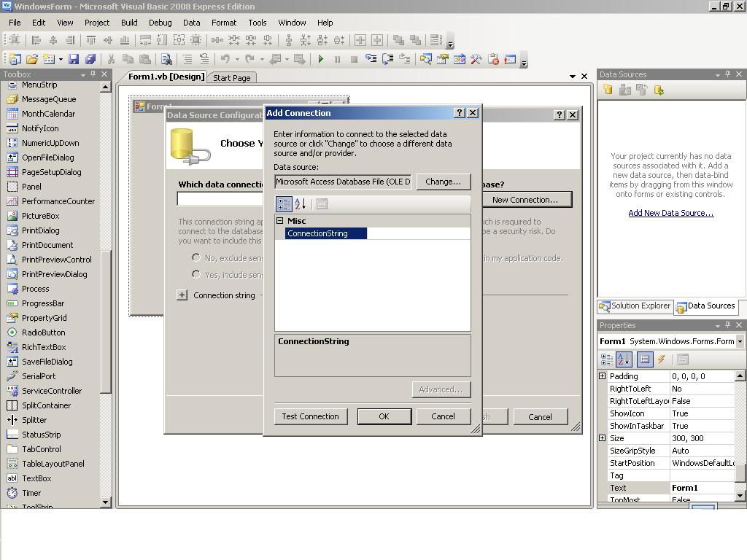Open the Project menu
This screenshot has width=747, height=560.
point(97,23)
